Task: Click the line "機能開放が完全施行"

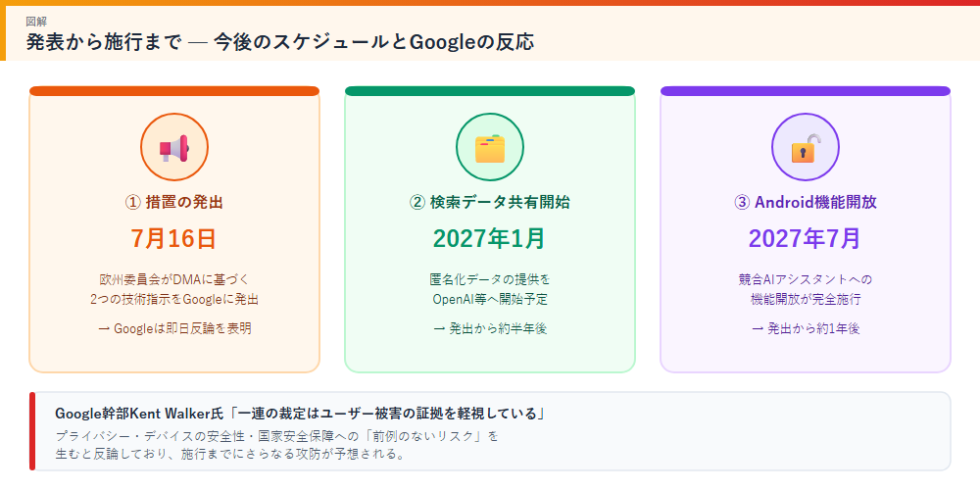Action: [805, 299]
